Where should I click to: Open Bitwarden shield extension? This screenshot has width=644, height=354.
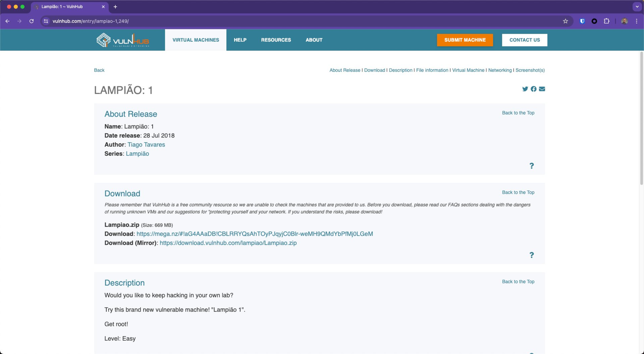[582, 21]
